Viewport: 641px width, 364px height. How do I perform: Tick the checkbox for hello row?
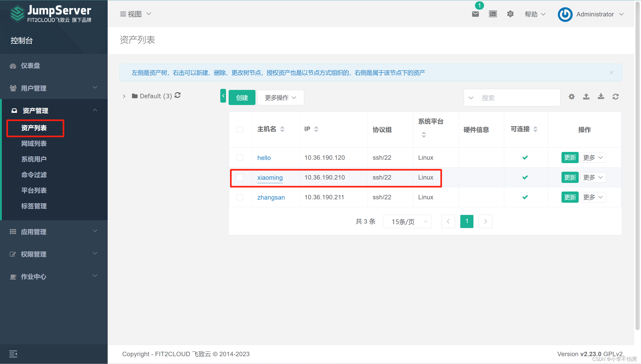[240, 157]
